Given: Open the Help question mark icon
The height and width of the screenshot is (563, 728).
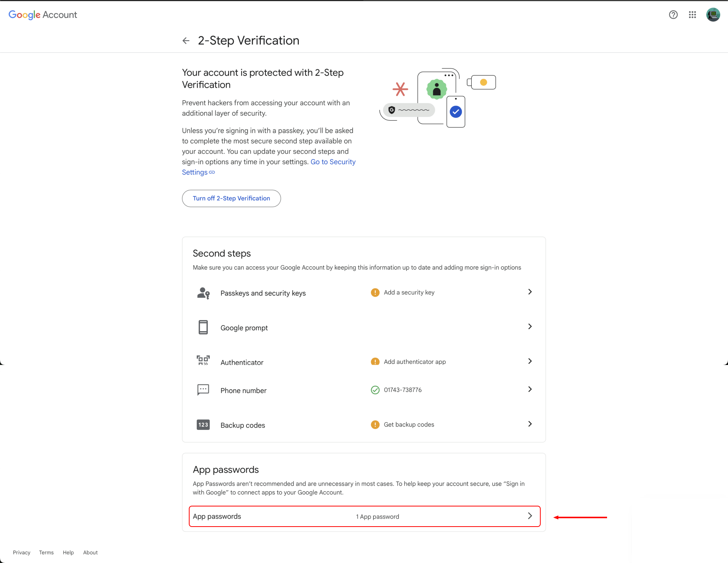Looking at the screenshot, I should [x=673, y=15].
